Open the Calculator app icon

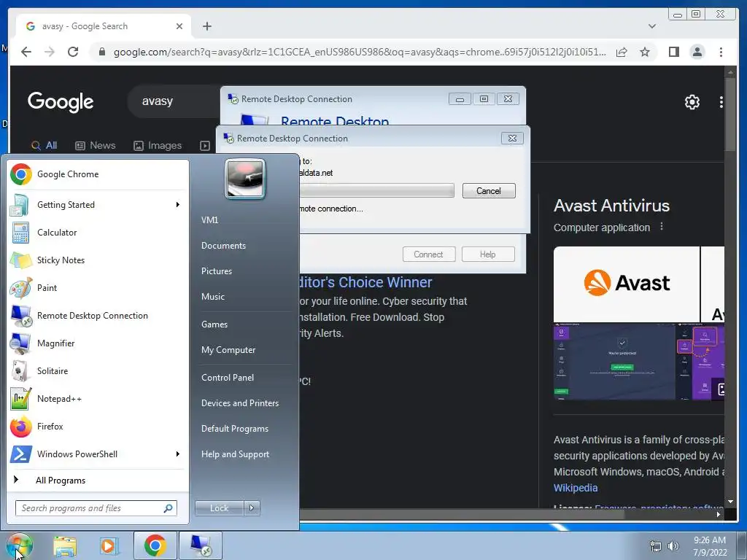20,233
